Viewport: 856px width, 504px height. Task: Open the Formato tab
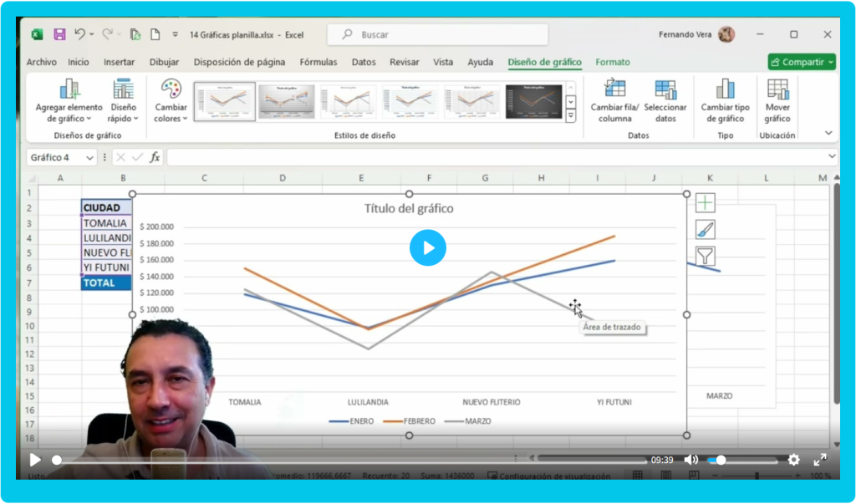pyautogui.click(x=613, y=62)
